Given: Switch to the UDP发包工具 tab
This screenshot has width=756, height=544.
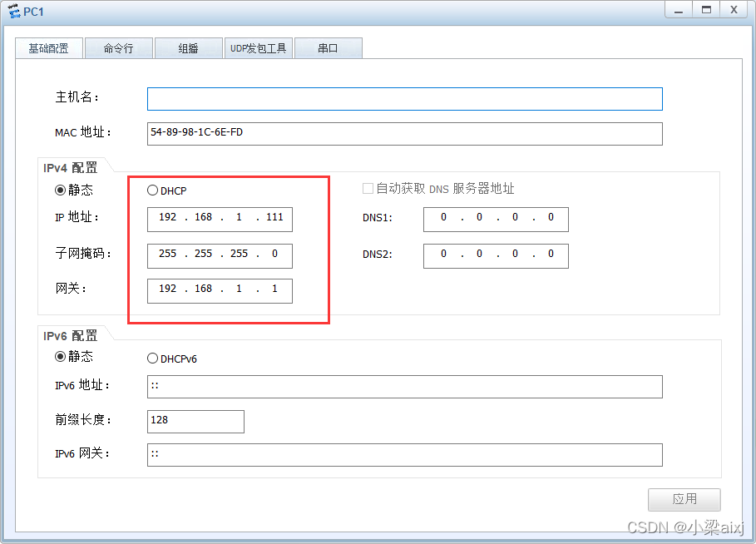Looking at the screenshot, I should pyautogui.click(x=258, y=48).
